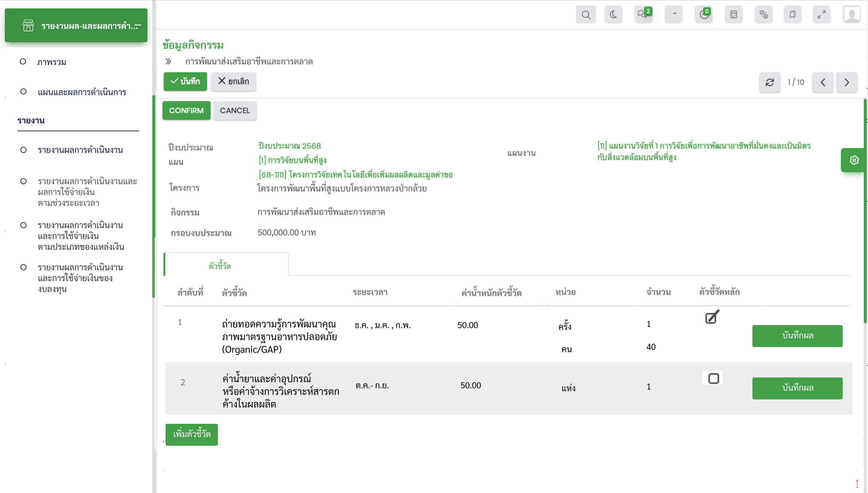
Task: Check the main indicator box for row 2
Action: 713,378
